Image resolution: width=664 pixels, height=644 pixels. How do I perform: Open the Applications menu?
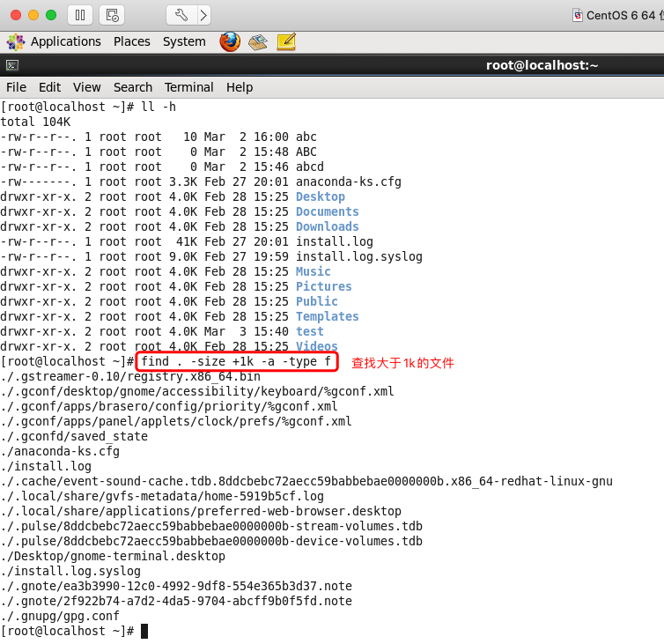[x=66, y=41]
